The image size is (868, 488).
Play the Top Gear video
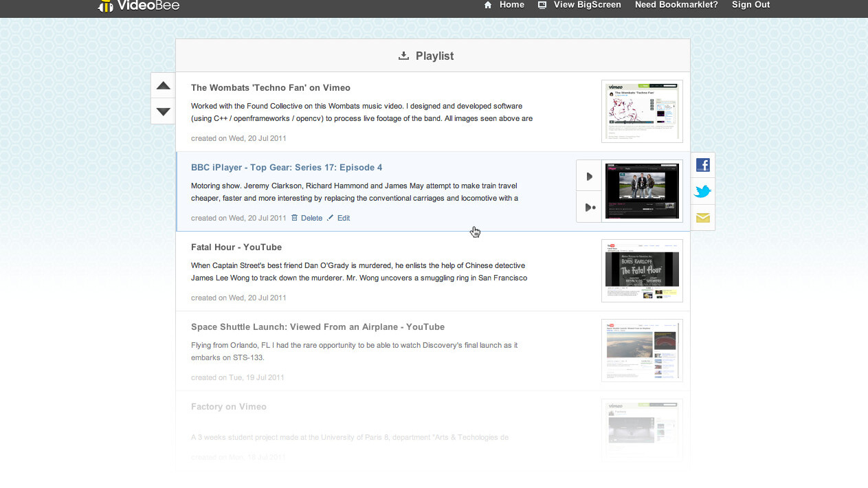pyautogui.click(x=589, y=177)
